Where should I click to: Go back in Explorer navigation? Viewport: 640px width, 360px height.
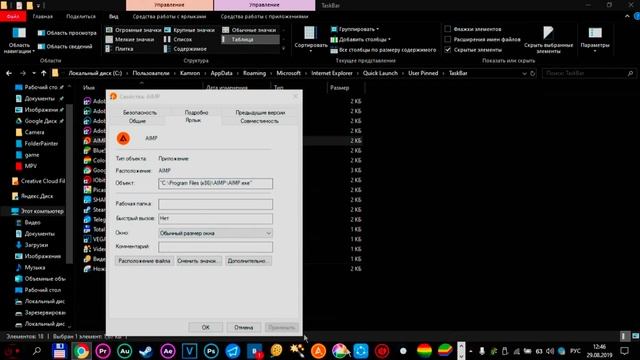click(x=9, y=73)
